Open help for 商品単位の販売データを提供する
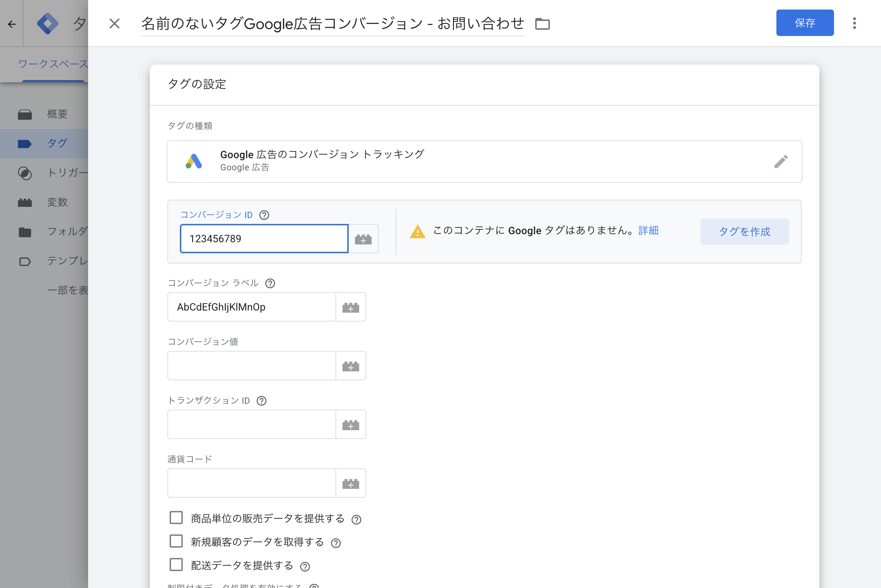Screen dimensions: 881x588 coord(356,520)
